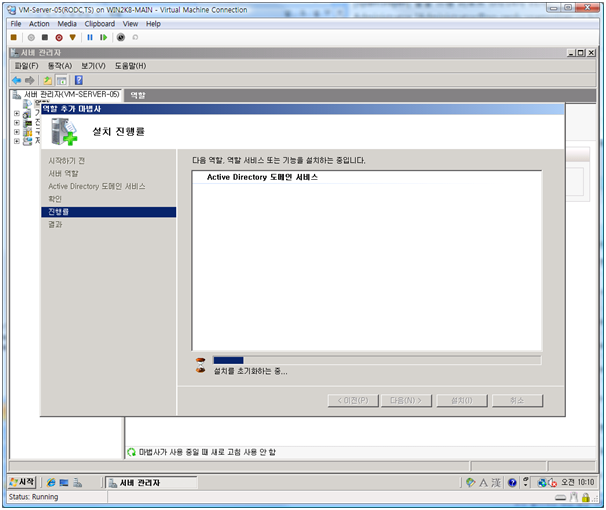Click the show desktop quick launch icon
Image resolution: width=606 pixels, height=510 pixels.
[x=64, y=483]
